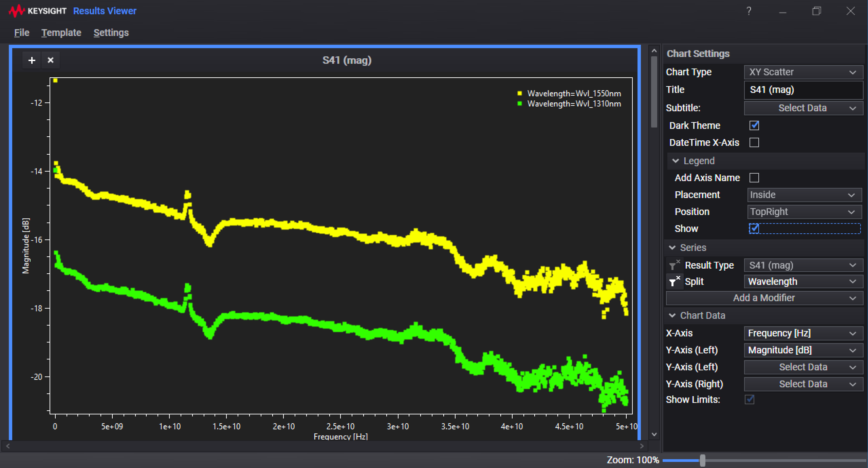Click the Title text field
Image resolution: width=868 pixels, height=468 pixels.
click(x=803, y=90)
